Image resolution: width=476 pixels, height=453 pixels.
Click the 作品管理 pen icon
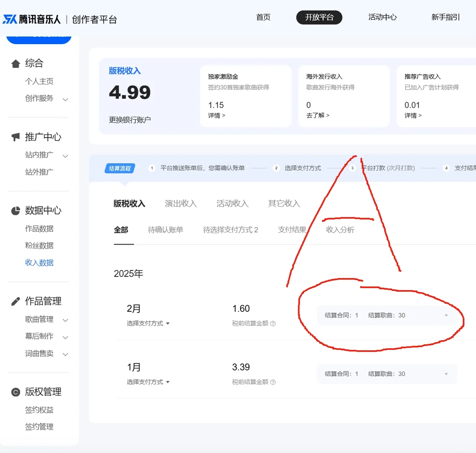(x=16, y=301)
